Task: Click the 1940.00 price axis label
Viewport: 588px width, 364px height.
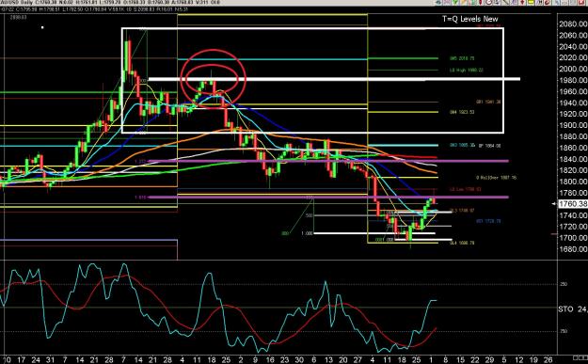Action: (x=573, y=103)
